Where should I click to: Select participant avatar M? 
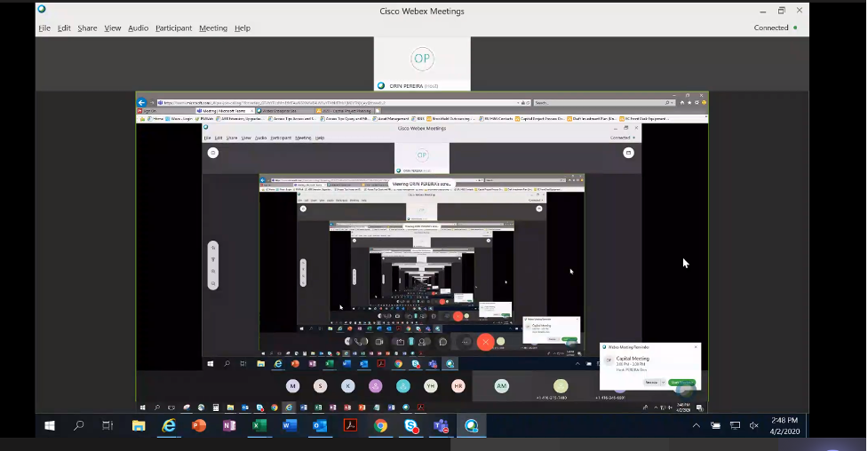(x=293, y=385)
